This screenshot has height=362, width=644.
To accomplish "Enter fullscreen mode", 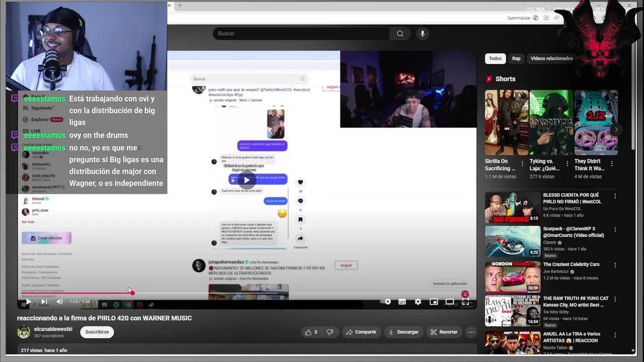I will tap(465, 302).
